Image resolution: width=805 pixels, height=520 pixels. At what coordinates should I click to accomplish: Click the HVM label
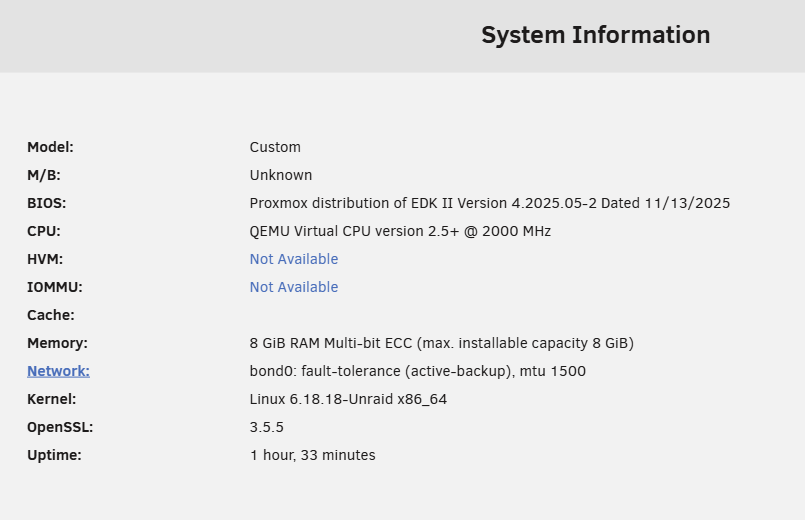point(45,259)
